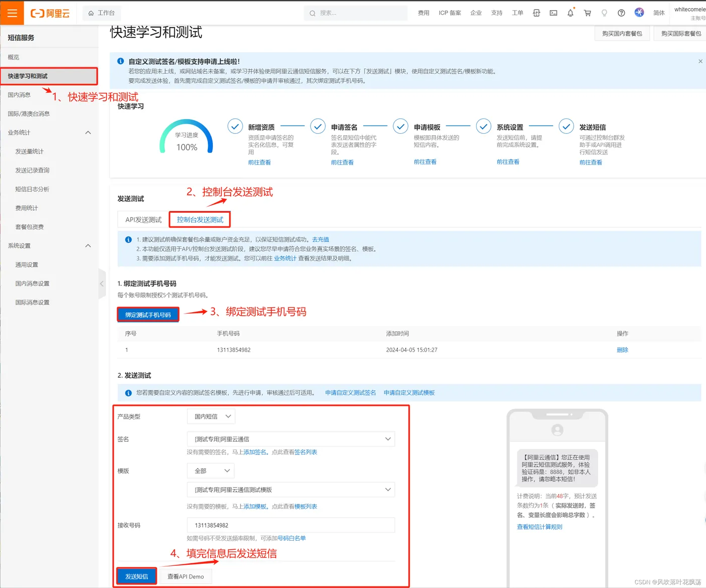This screenshot has width=706, height=588.
Task: Open the shopping cart icon
Action: 587,13
